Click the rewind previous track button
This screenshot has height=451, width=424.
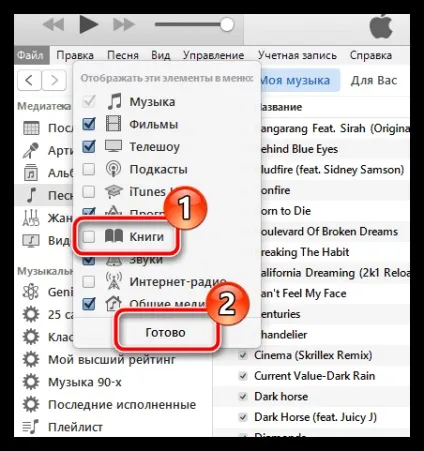tap(53, 25)
